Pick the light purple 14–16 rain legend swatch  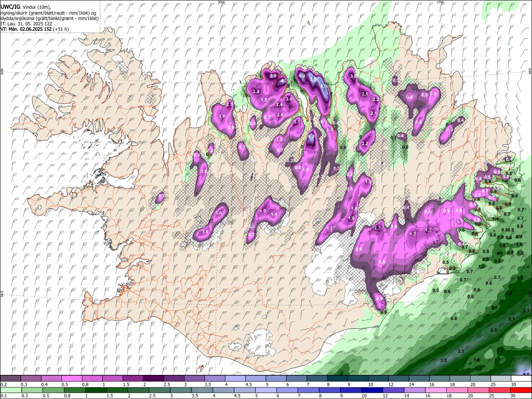(414, 390)
